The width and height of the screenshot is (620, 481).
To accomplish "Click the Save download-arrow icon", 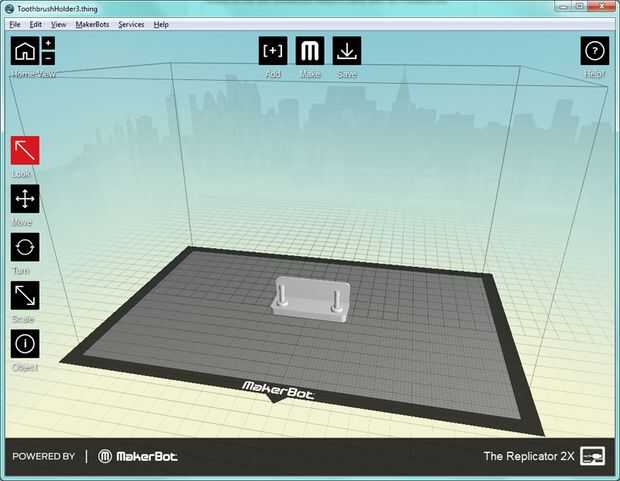I will coord(347,51).
